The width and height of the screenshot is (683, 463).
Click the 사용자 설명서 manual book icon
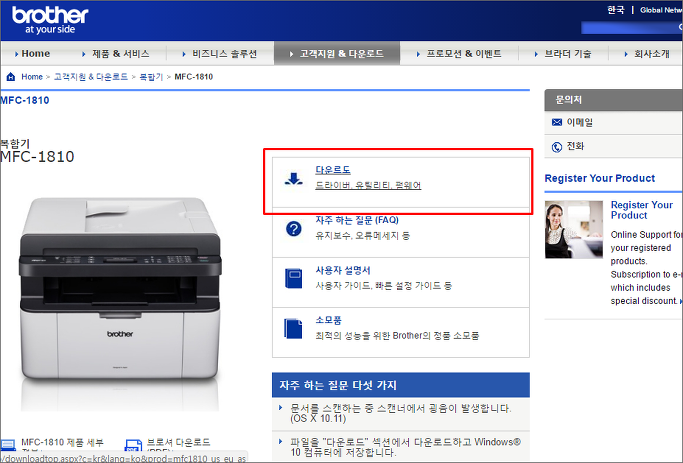(294, 278)
